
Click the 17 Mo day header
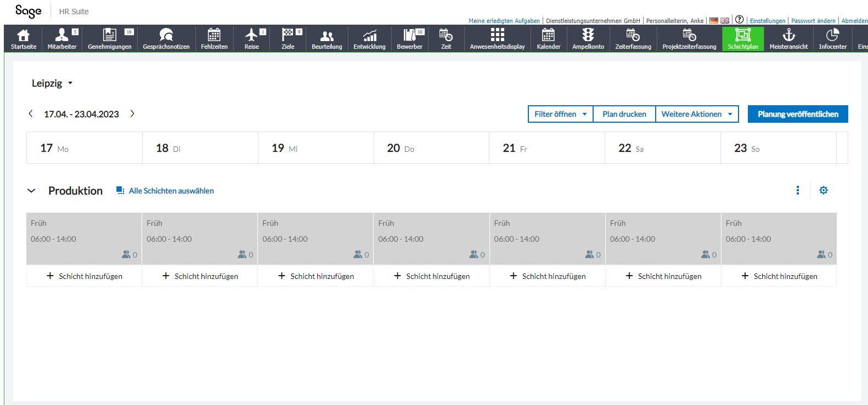pos(84,148)
